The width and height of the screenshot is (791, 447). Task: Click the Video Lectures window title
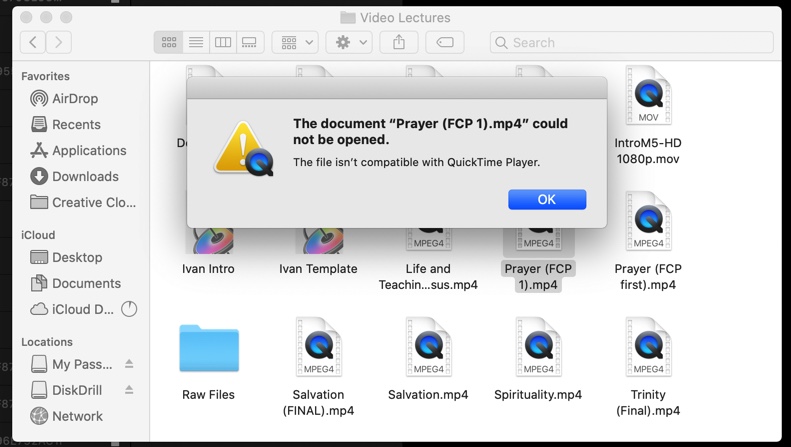[x=405, y=18]
